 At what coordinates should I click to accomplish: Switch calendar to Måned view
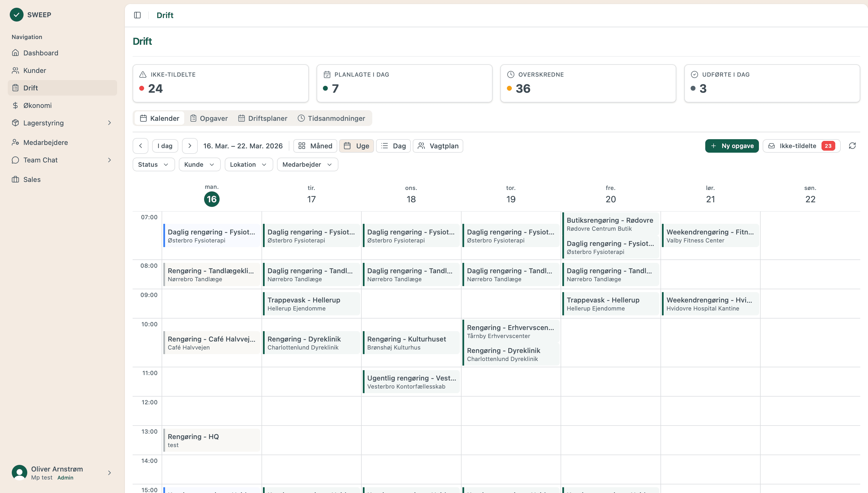[x=315, y=146]
